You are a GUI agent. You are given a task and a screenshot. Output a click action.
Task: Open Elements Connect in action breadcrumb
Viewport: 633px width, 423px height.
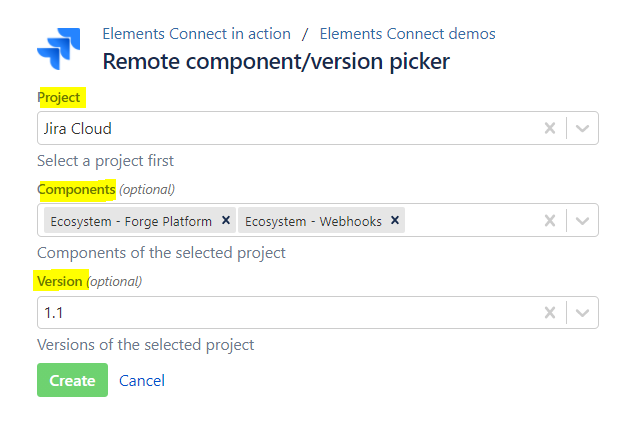pyautogui.click(x=196, y=34)
